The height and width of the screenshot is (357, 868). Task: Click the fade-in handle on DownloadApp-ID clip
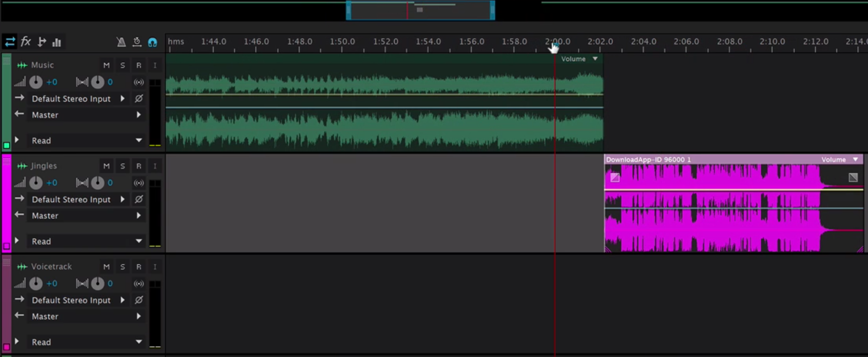click(x=615, y=177)
